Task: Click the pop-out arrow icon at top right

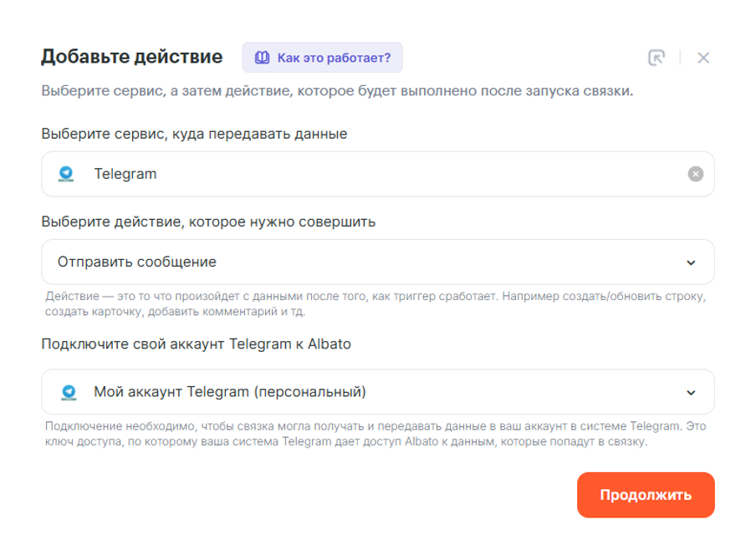Action: click(x=656, y=58)
